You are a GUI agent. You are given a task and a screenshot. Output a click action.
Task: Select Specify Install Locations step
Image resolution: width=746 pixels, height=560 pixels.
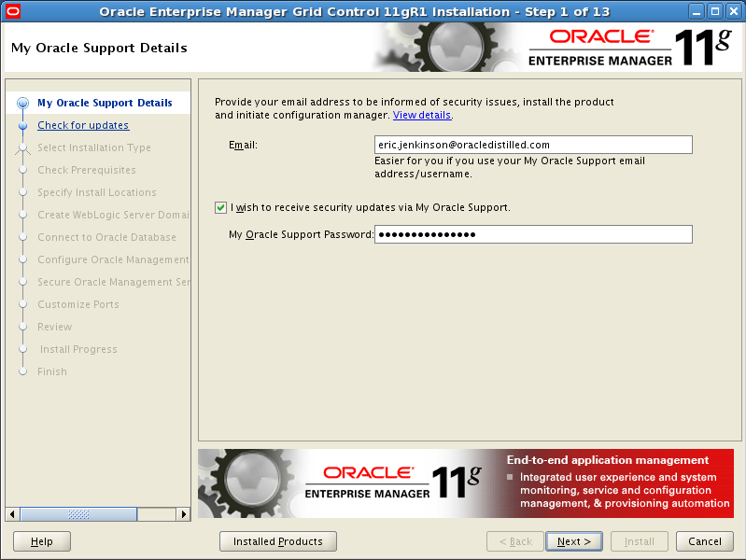pos(97,192)
